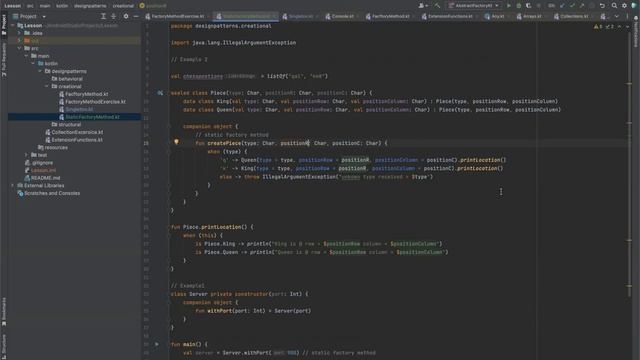
Task: Click the build hammer icon
Action: pyautogui.click(x=438, y=6)
